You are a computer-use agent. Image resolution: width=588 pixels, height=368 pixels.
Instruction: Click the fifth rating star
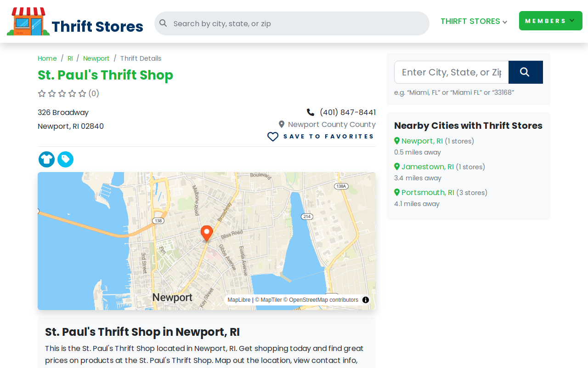tap(82, 93)
